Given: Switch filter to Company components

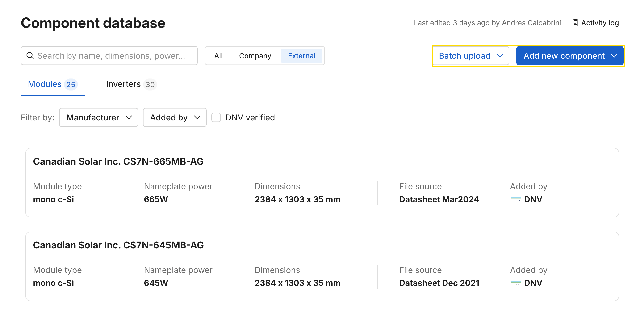Looking at the screenshot, I should point(255,55).
